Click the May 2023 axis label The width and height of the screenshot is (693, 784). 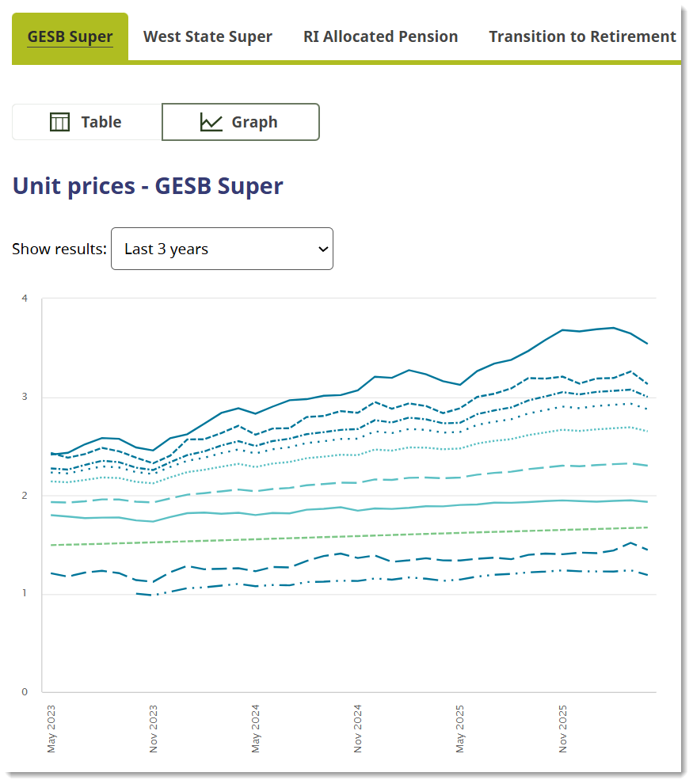(51, 729)
